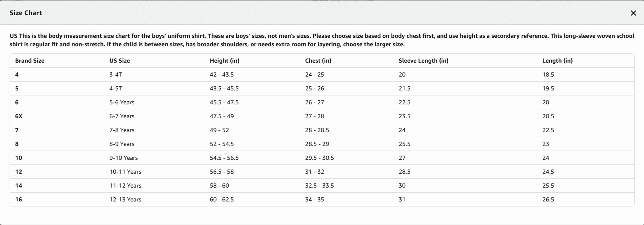Image resolution: width=644 pixels, height=225 pixels.
Task: Click the 9-10 Years size cell
Action: pyautogui.click(x=123, y=158)
